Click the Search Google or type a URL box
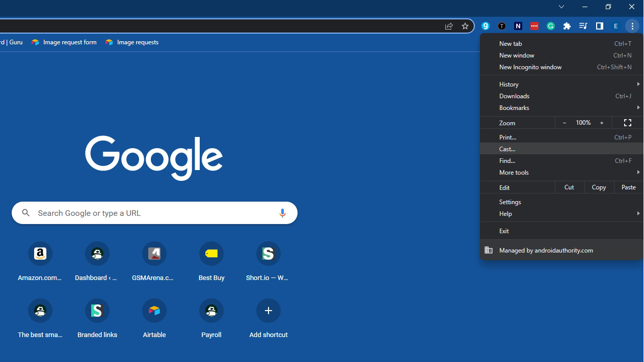The image size is (644, 362). [153, 213]
